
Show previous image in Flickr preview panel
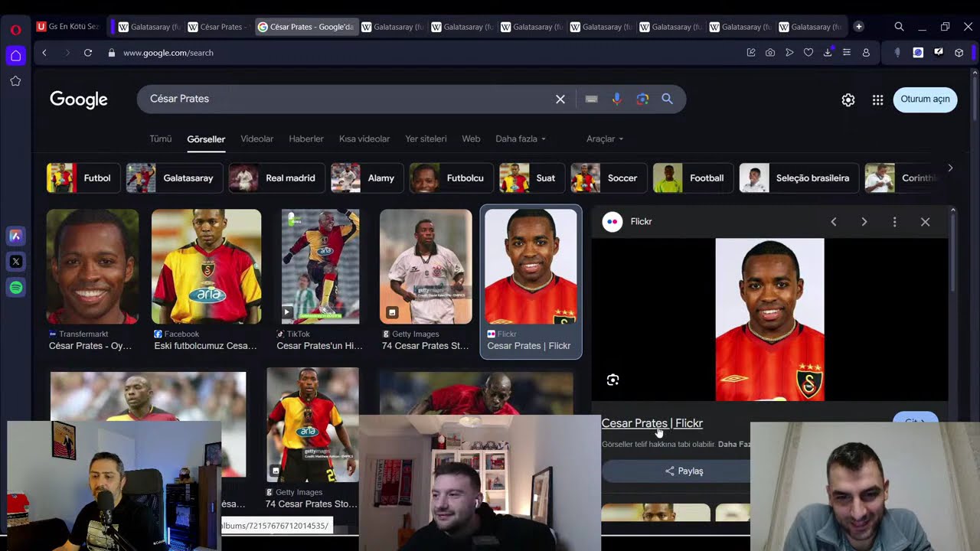834,222
